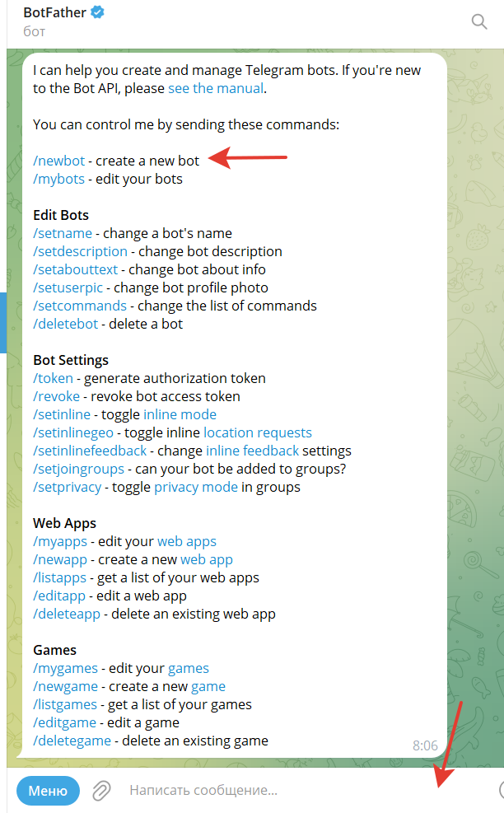504x813 pixels.
Task: Open the Меню bot commands button
Action: point(48,791)
